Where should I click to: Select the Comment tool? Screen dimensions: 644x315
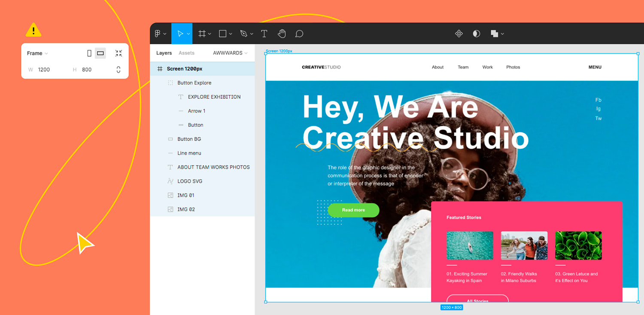pyautogui.click(x=299, y=34)
